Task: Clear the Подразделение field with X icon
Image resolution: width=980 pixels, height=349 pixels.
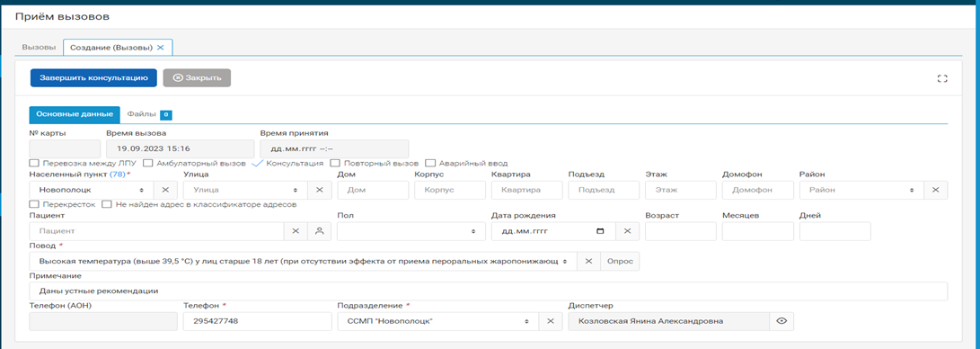Action: click(x=551, y=321)
